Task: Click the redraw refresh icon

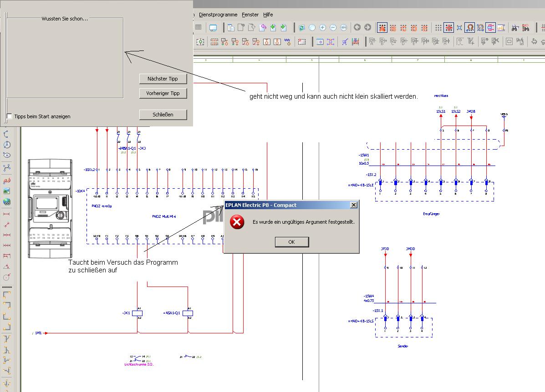Action: pyautogui.click(x=302, y=28)
